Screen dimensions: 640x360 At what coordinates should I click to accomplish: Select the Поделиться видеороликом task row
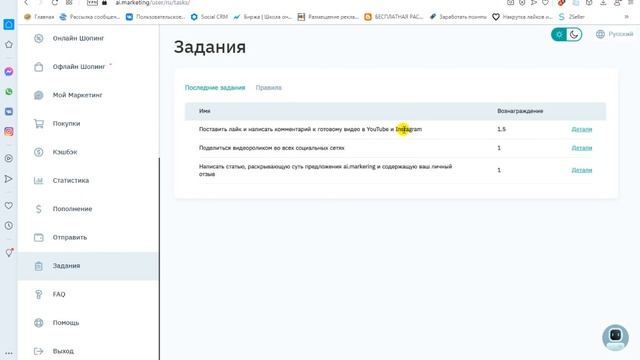pos(271,148)
